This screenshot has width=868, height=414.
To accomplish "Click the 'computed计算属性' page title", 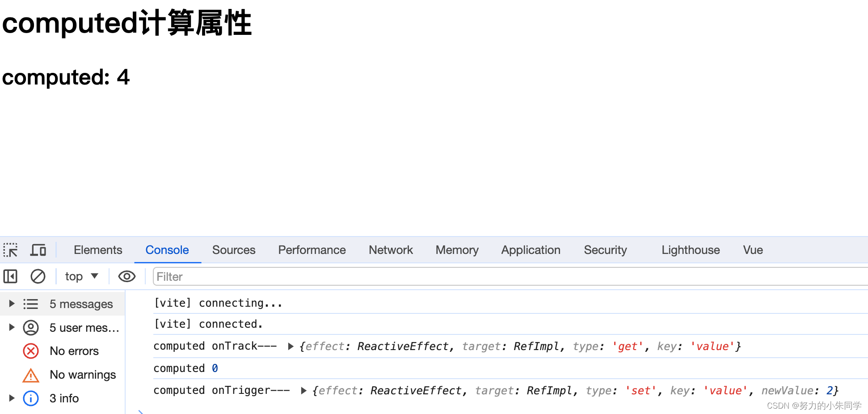I will [x=127, y=23].
